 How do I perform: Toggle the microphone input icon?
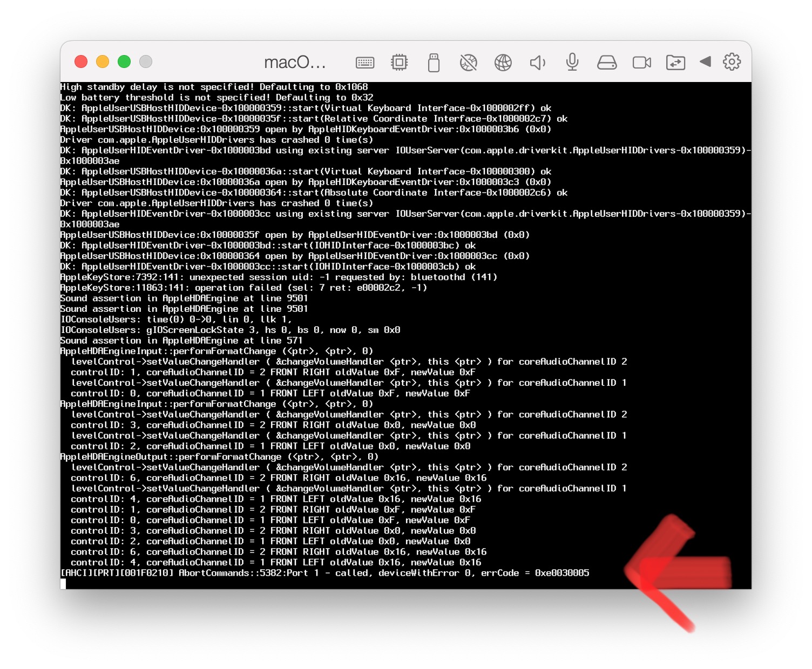(x=572, y=63)
